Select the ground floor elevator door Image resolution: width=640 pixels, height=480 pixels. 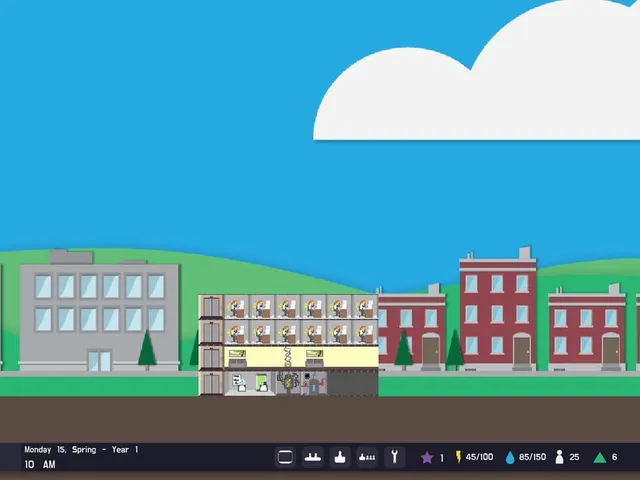coord(211,384)
